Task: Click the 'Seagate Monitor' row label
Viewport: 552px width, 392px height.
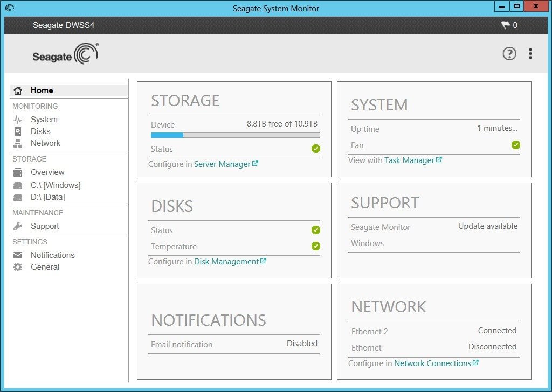Action: coord(381,227)
